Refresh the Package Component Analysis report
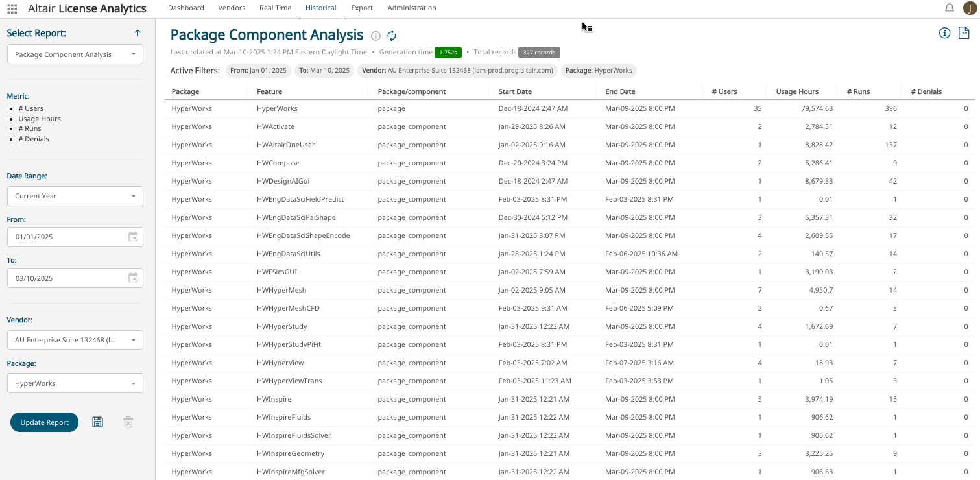Viewport: 980px width, 480px height. click(392, 36)
